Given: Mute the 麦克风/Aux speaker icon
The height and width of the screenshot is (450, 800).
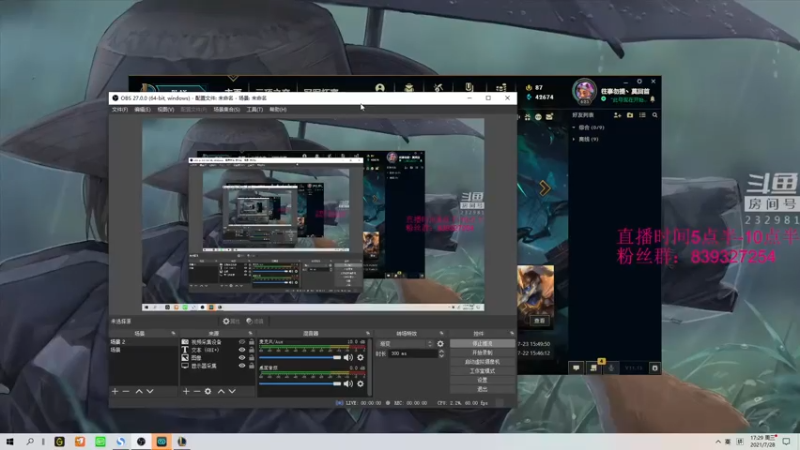Looking at the screenshot, I should coord(348,358).
